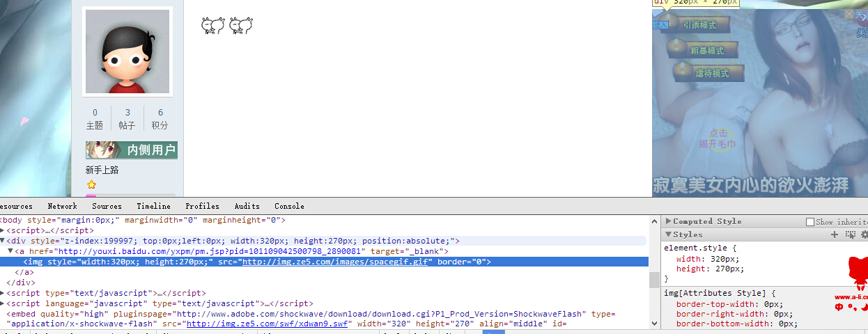The image size is (868, 334).
Task: Click the yellow star rank icon
Action: point(91,185)
